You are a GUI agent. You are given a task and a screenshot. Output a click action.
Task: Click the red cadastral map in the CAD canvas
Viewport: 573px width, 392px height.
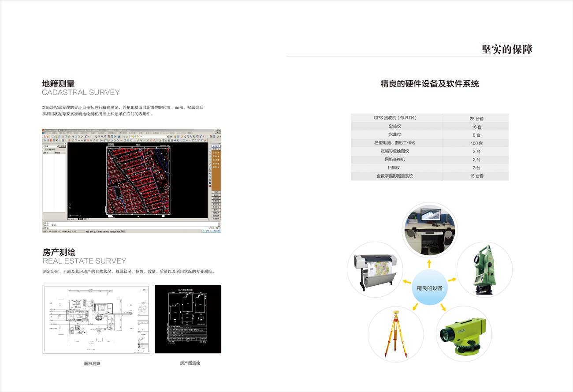139,181
